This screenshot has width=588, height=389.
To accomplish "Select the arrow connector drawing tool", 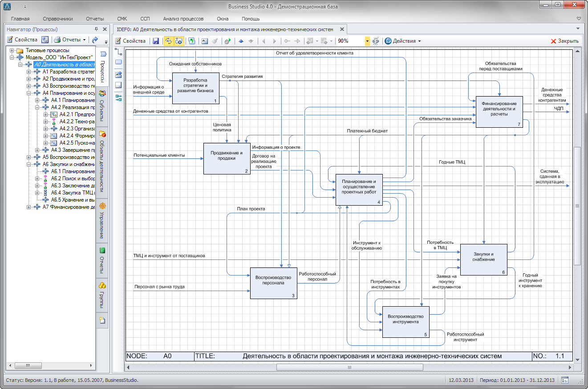I will 118,51.
